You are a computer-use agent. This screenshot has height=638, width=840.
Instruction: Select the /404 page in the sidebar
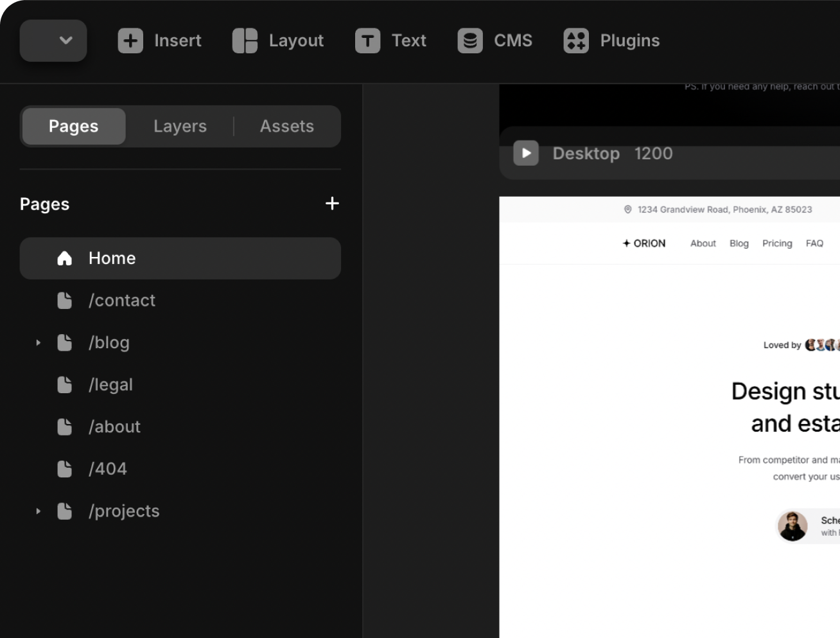108,468
